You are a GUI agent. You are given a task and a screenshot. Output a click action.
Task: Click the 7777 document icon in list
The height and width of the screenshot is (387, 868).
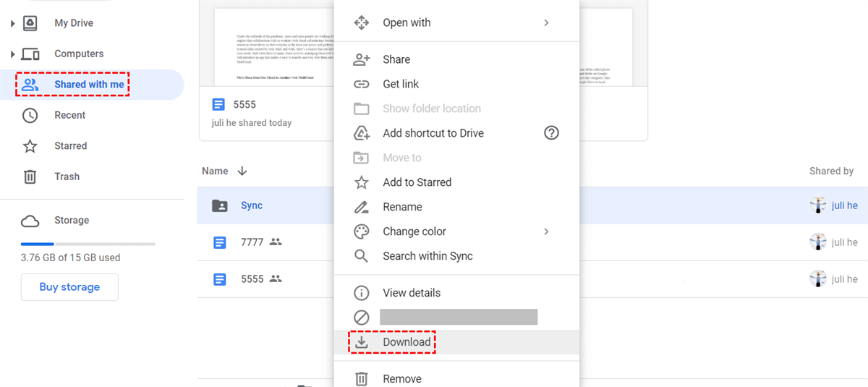(220, 242)
